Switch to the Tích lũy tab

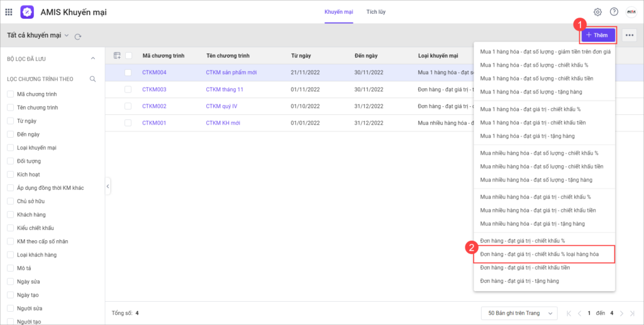[x=376, y=12]
